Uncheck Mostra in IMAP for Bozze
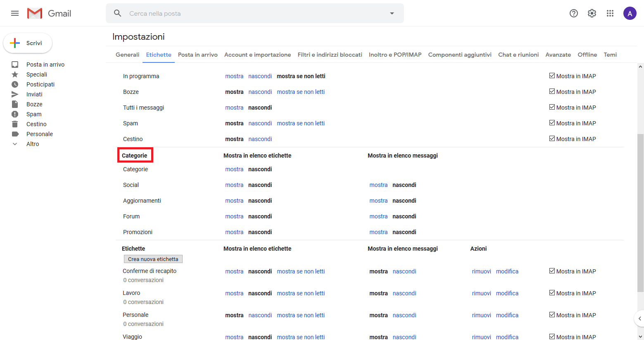 (552, 91)
